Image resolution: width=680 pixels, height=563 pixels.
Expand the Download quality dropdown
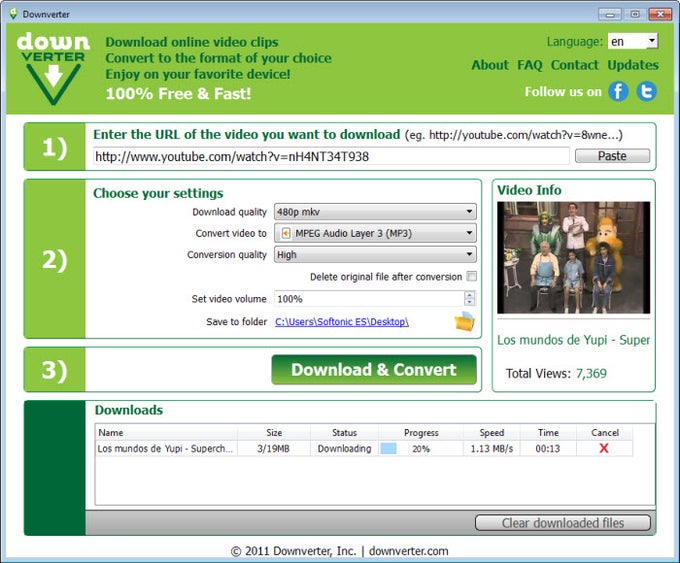pyautogui.click(x=375, y=212)
